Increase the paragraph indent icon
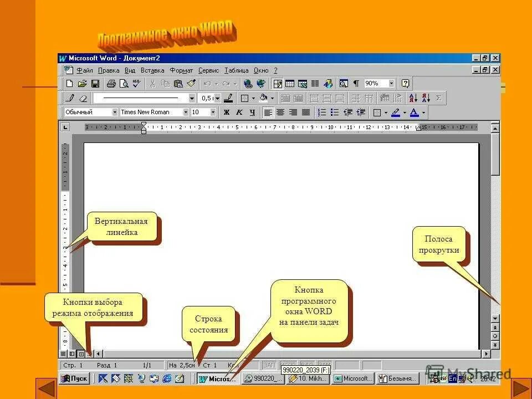Viewport: 532px width, 399px height. coord(361,112)
